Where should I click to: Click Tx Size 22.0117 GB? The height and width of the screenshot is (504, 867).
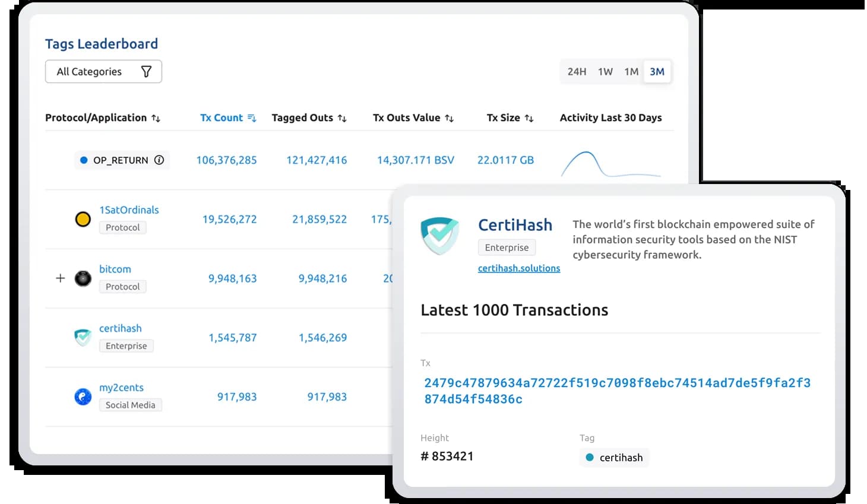505,160
